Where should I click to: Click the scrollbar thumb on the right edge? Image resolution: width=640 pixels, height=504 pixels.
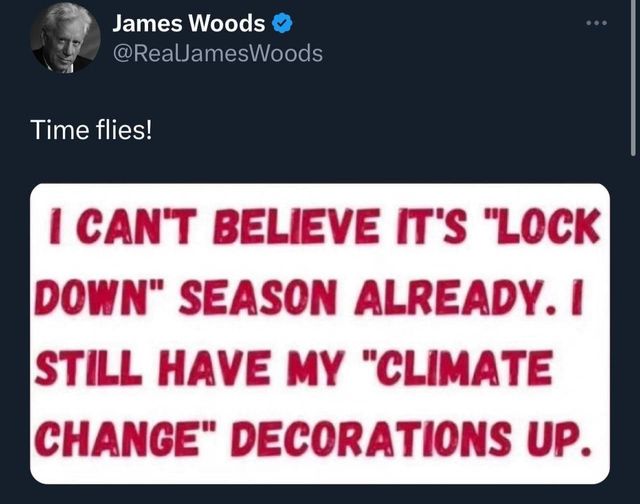[x=633, y=78]
